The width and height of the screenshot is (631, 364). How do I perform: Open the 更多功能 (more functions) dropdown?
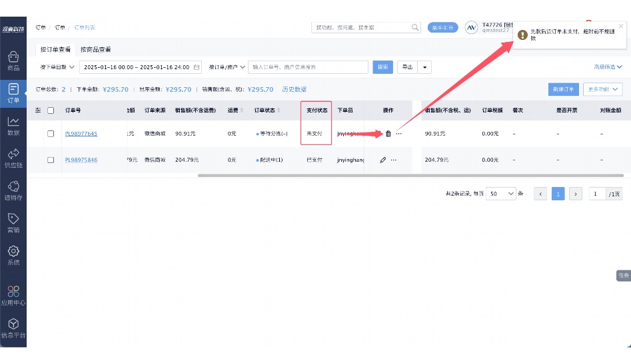click(600, 89)
